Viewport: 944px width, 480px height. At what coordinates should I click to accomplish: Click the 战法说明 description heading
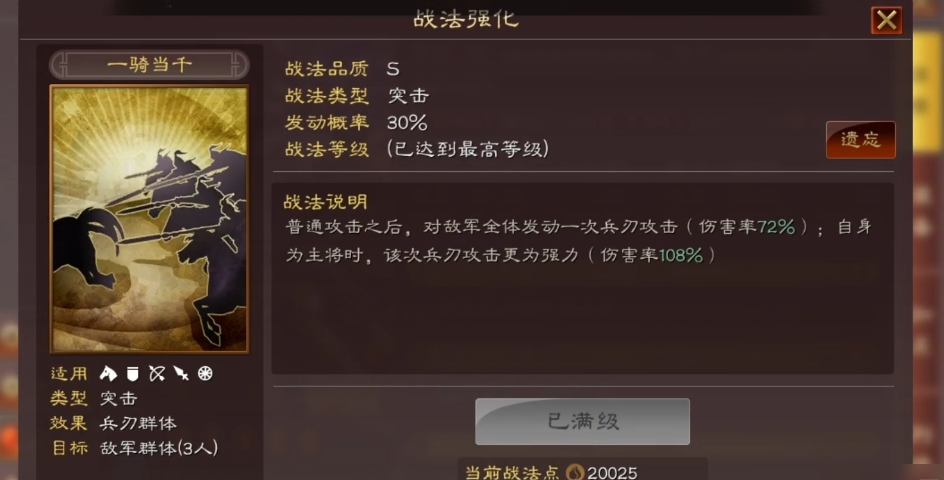coord(325,202)
